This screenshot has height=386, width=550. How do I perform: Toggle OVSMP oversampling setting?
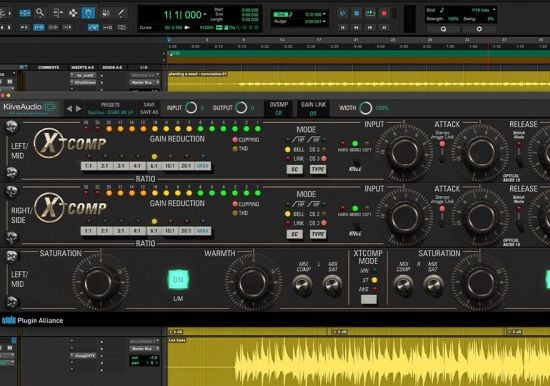pyautogui.click(x=279, y=108)
